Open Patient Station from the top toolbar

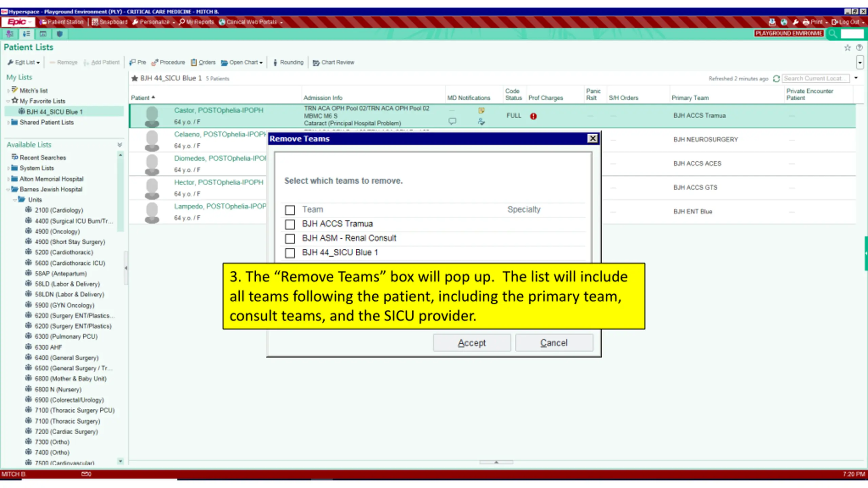tap(61, 22)
